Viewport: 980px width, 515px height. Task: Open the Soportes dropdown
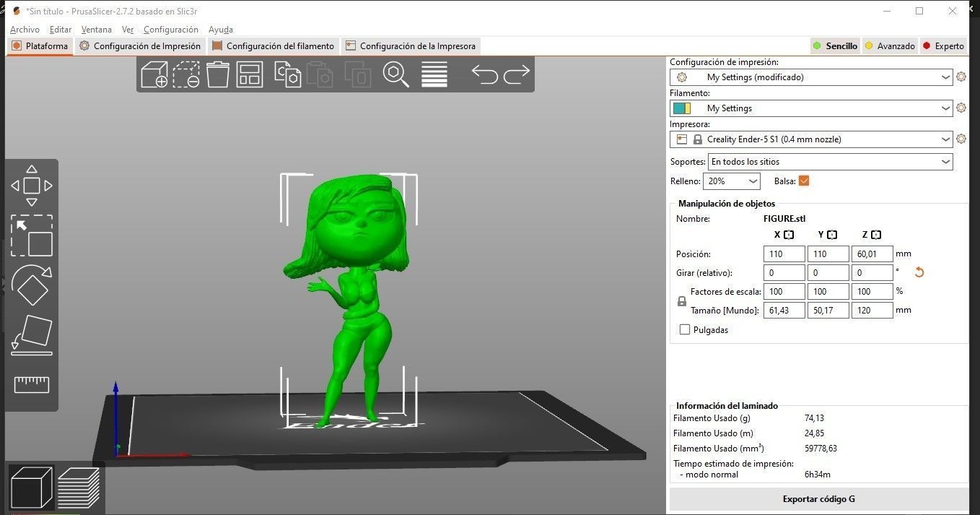pyautogui.click(x=830, y=162)
